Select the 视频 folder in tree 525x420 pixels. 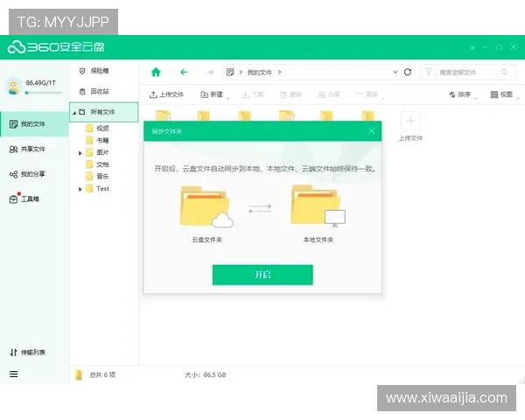click(x=97, y=129)
